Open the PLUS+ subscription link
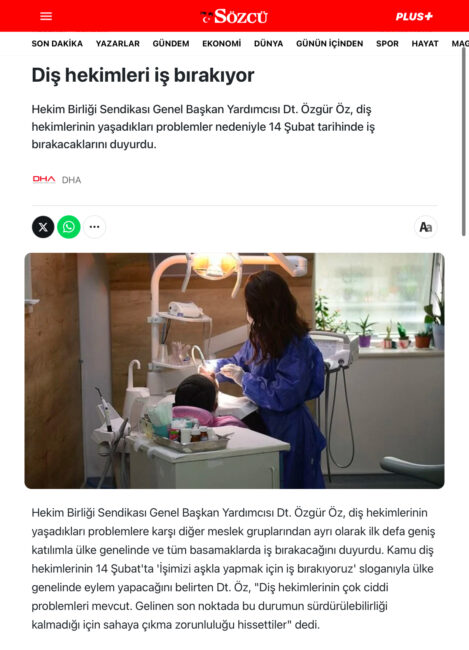The height and width of the screenshot is (650, 469). (x=414, y=17)
